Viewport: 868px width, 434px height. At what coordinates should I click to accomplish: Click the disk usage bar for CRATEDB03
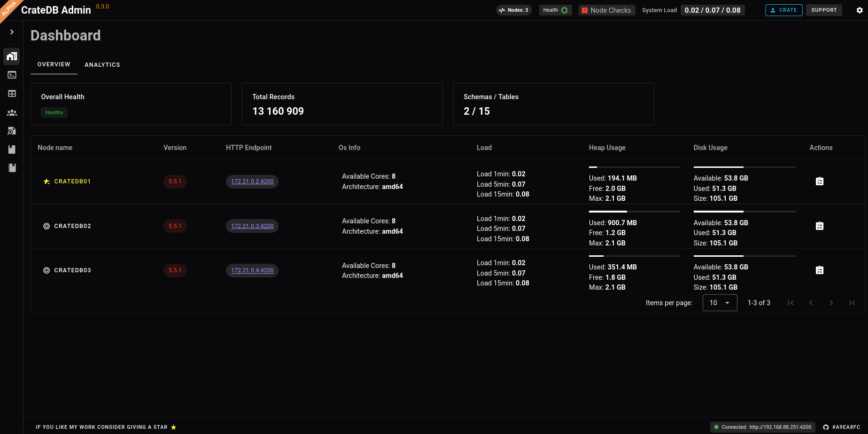click(x=745, y=256)
